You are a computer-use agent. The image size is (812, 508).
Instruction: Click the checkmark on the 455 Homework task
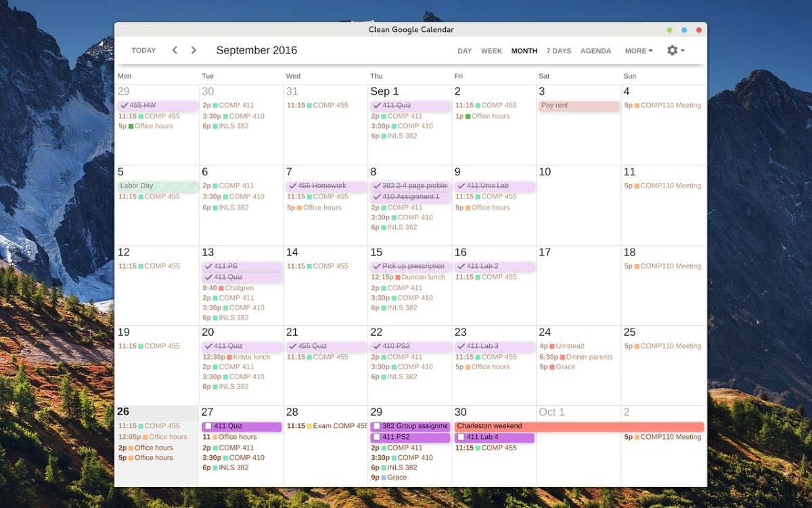click(293, 186)
